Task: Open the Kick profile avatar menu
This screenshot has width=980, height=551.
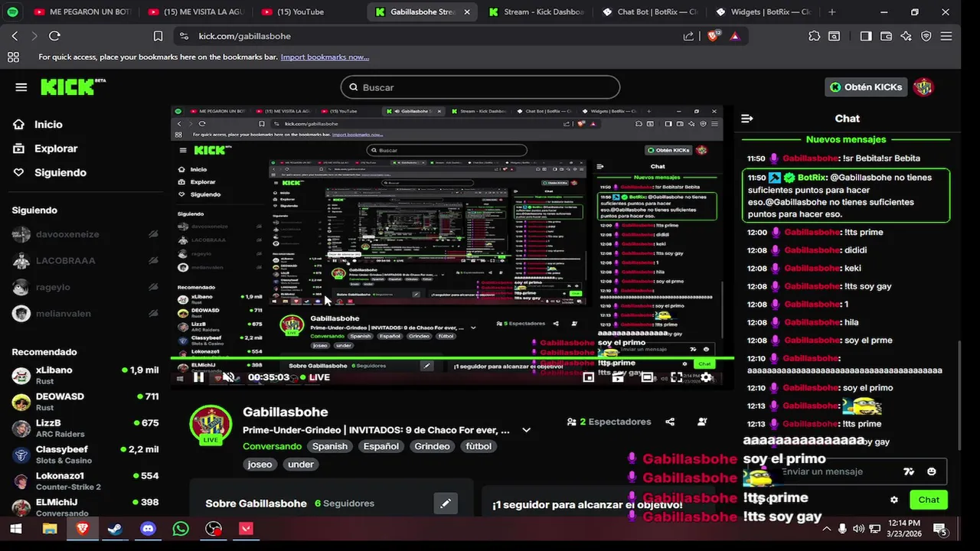Action: click(x=923, y=87)
